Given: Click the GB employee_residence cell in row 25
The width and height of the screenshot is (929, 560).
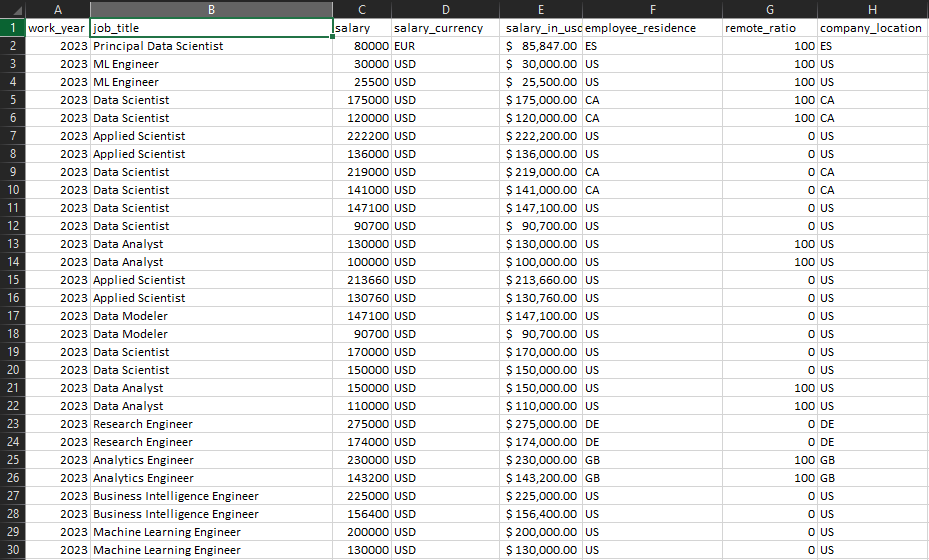Looking at the screenshot, I should (652, 460).
